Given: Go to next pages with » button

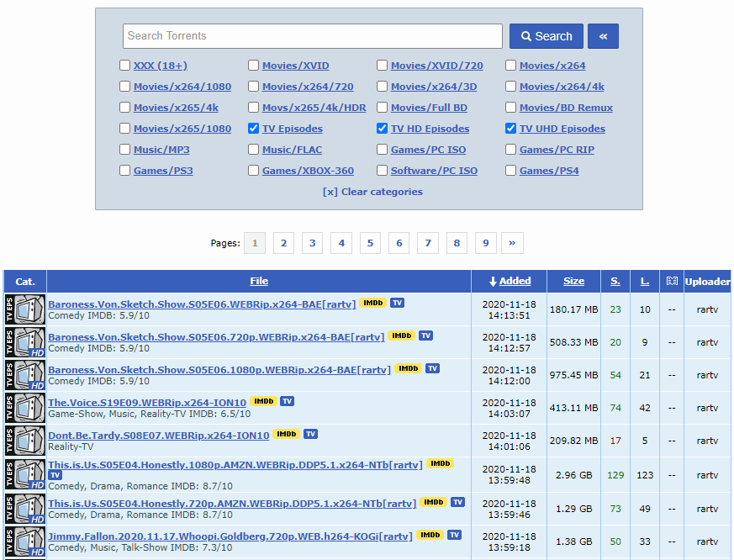Looking at the screenshot, I should [512, 243].
